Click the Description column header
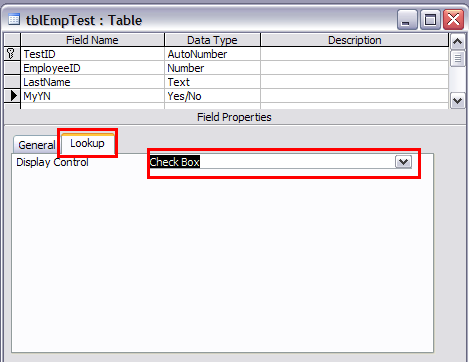The image size is (469, 362). 355,40
